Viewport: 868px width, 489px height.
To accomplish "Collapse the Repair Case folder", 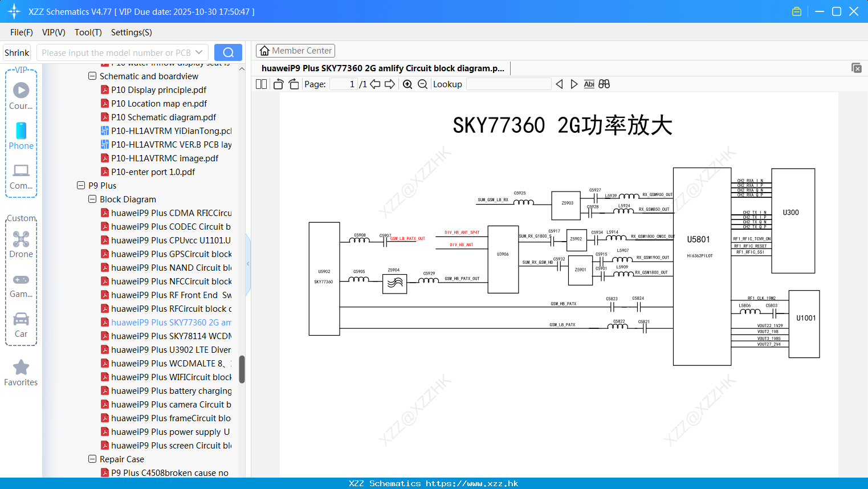I will [92, 459].
